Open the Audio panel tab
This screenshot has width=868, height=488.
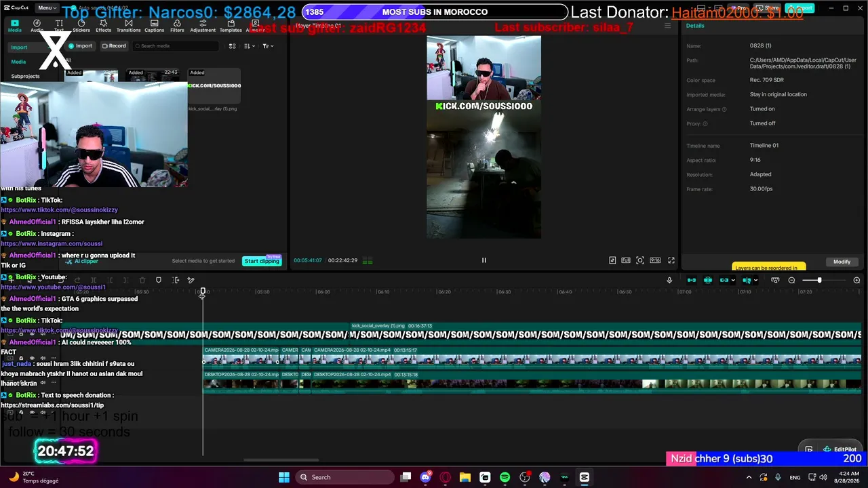(x=37, y=26)
